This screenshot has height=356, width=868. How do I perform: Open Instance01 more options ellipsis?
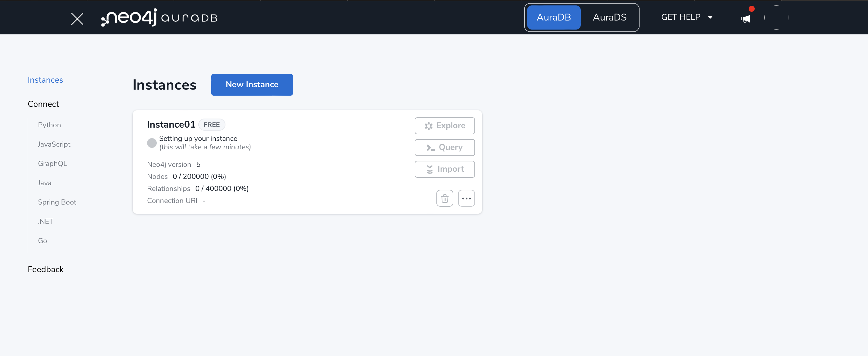(x=466, y=199)
